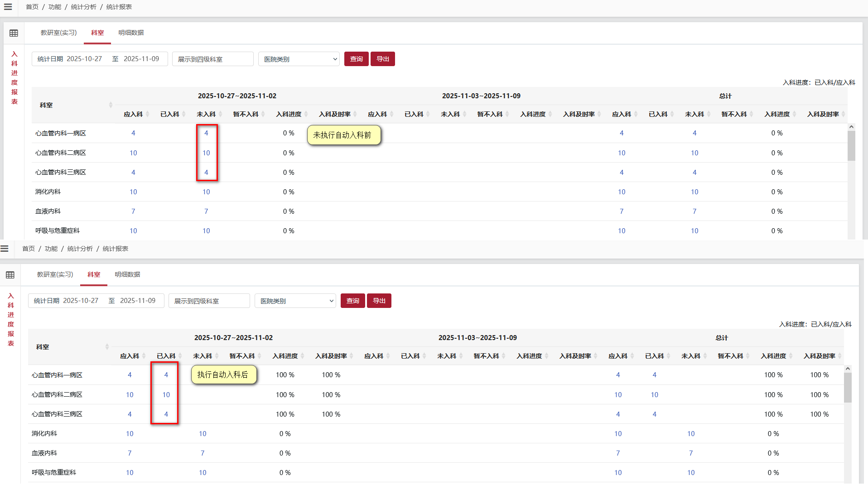Sort upper table by 11-03~11-09 入科进度 icon
868x504 pixels.
coord(550,114)
